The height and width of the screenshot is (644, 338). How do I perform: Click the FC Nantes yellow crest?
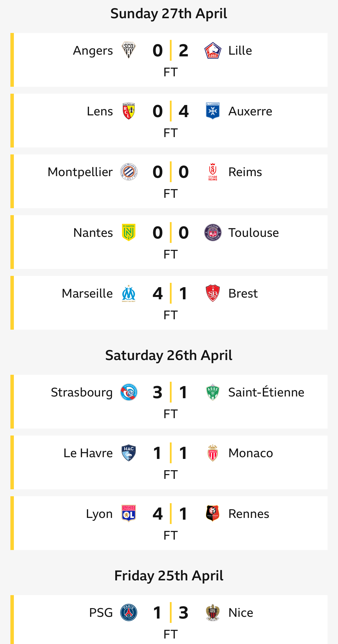(x=129, y=232)
